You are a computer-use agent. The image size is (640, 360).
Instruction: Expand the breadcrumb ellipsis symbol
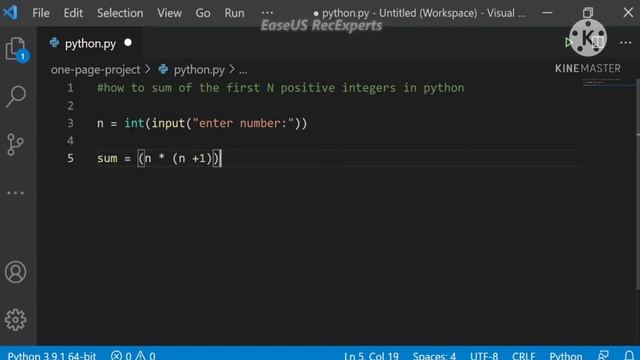(243, 70)
